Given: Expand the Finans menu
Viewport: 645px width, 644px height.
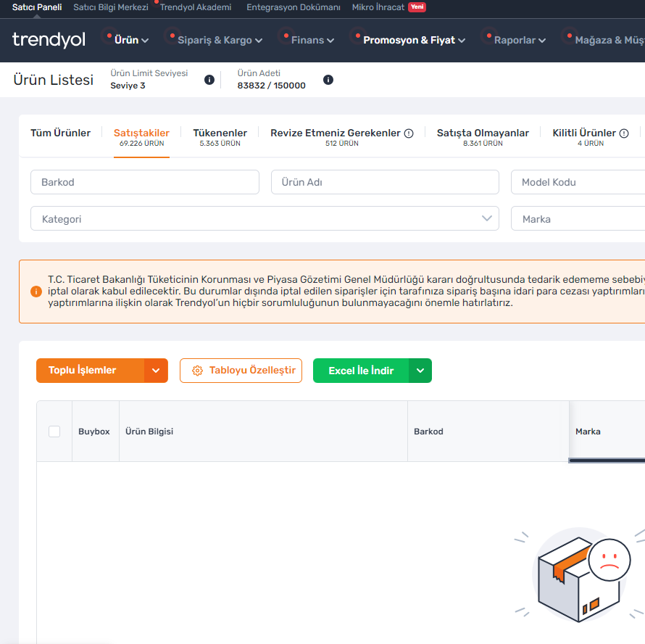Looking at the screenshot, I should (x=312, y=40).
